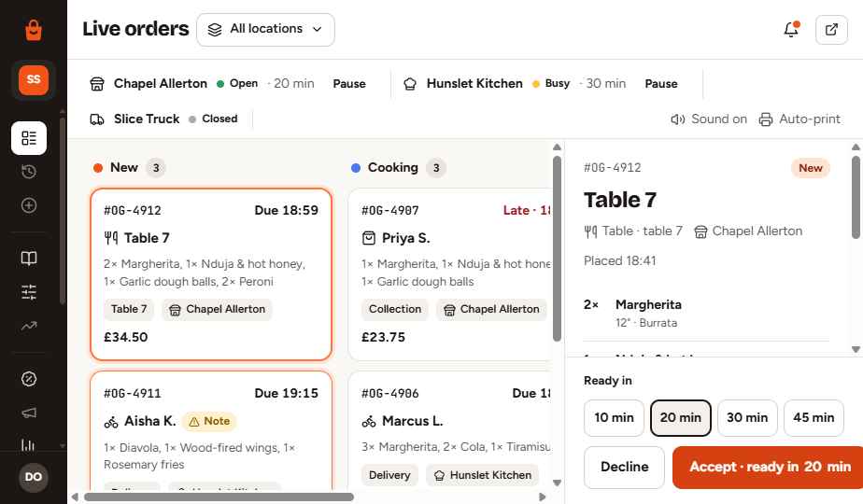The image size is (863, 504).
Task: Click the Margherita line item in details
Action: [706, 313]
